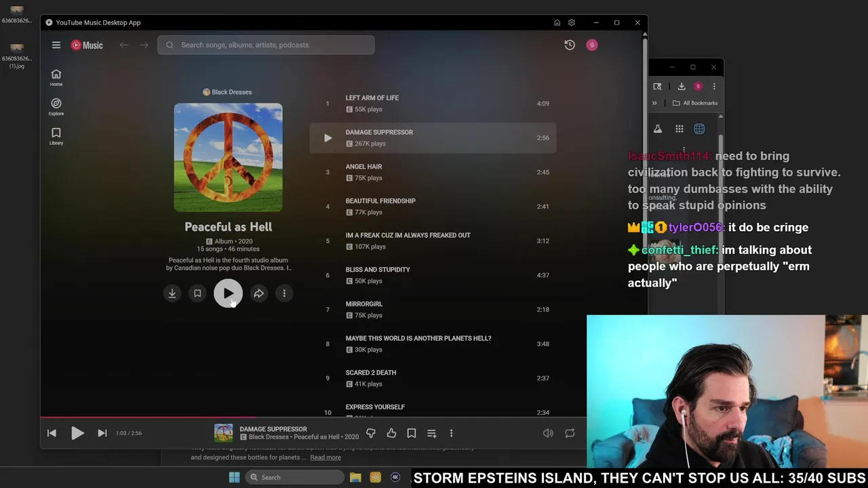Click the red song progress bar

point(148,418)
